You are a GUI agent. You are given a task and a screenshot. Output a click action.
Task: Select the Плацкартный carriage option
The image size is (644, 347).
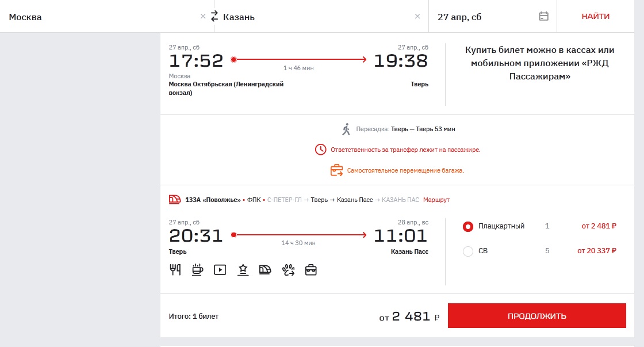[468, 227]
